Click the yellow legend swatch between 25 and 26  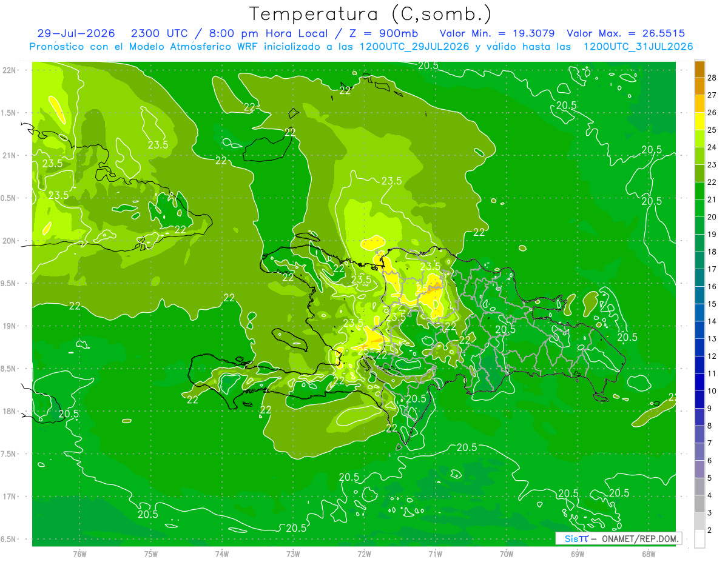click(x=699, y=121)
